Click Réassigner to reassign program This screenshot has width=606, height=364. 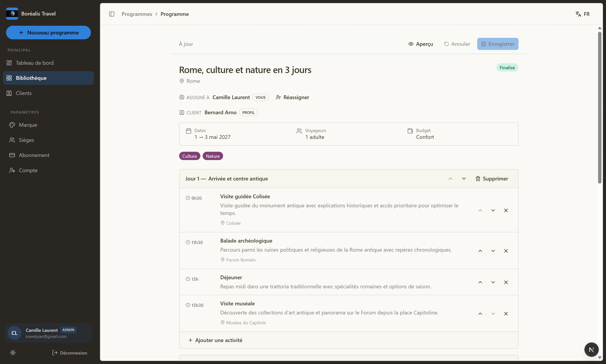(292, 97)
